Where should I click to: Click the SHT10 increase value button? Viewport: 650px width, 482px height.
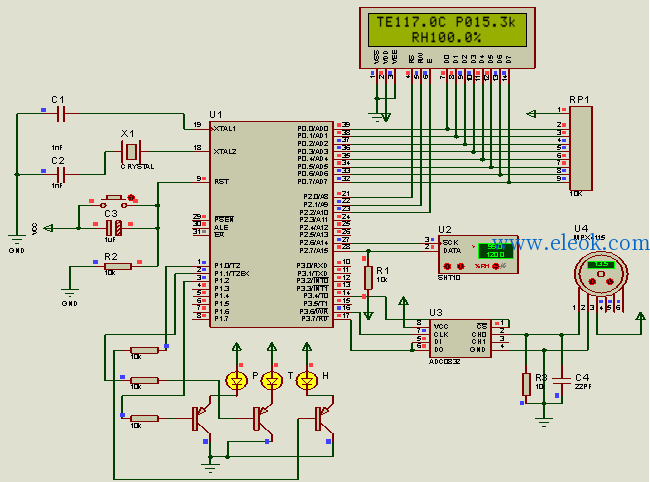pyautogui.click(x=461, y=266)
